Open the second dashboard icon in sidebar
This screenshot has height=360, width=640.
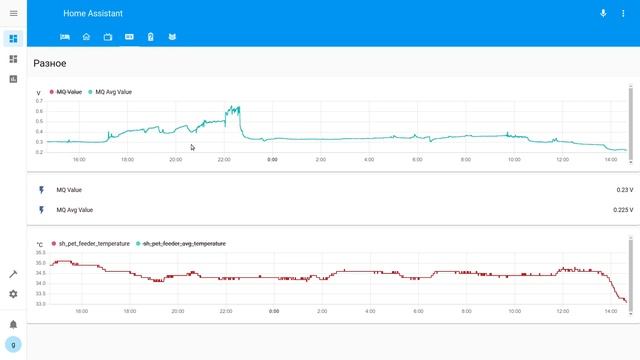(x=13, y=59)
